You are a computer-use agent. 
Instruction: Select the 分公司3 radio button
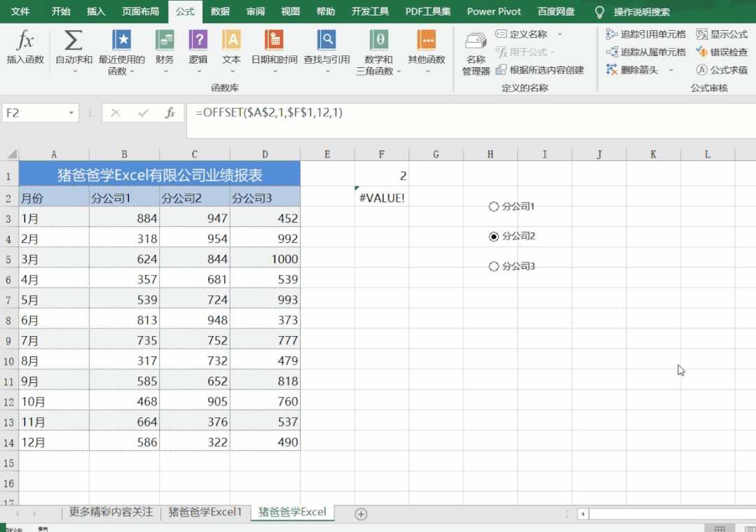point(494,267)
